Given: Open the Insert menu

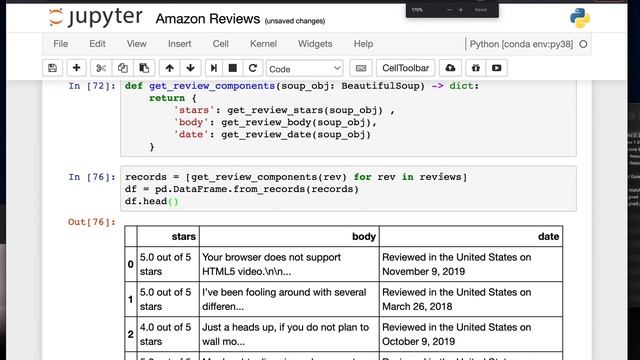Looking at the screenshot, I should (180, 44).
